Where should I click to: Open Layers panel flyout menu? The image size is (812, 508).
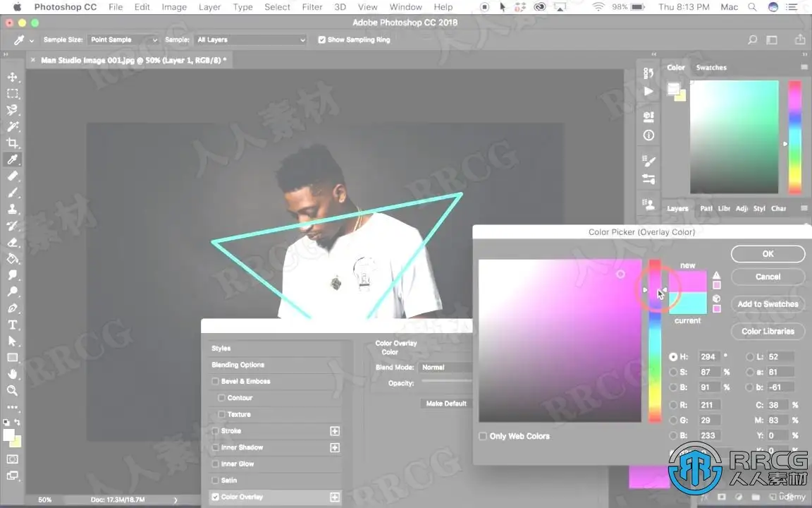click(804, 208)
